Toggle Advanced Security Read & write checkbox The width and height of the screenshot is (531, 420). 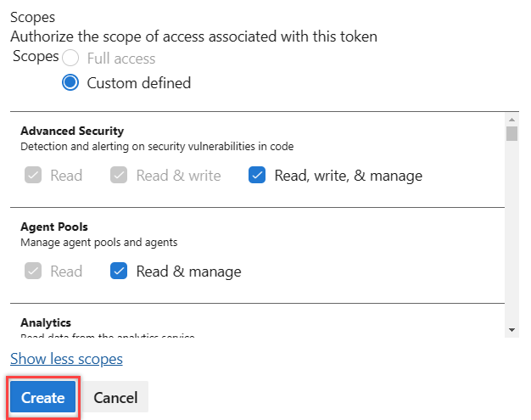pyautogui.click(x=118, y=176)
